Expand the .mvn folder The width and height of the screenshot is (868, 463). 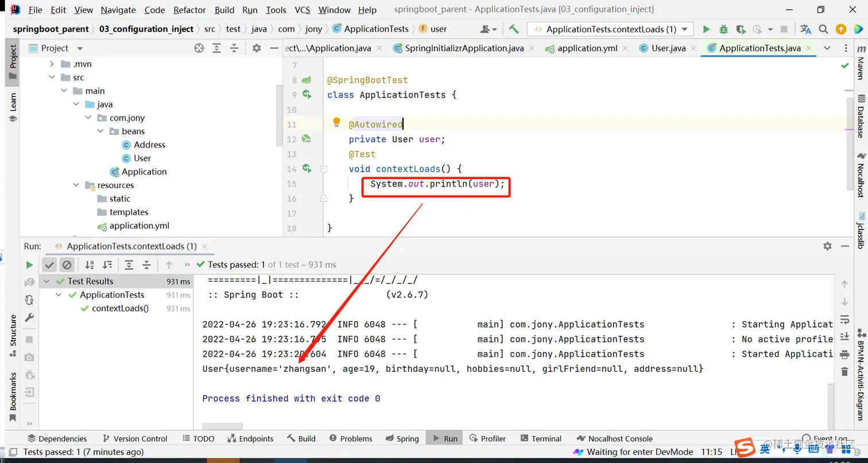click(x=52, y=64)
